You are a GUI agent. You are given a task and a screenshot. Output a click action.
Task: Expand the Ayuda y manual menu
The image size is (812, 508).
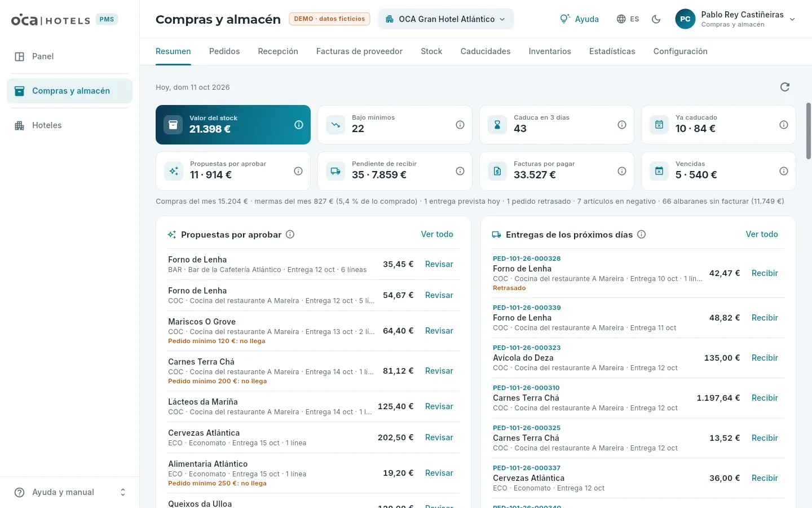(x=70, y=492)
